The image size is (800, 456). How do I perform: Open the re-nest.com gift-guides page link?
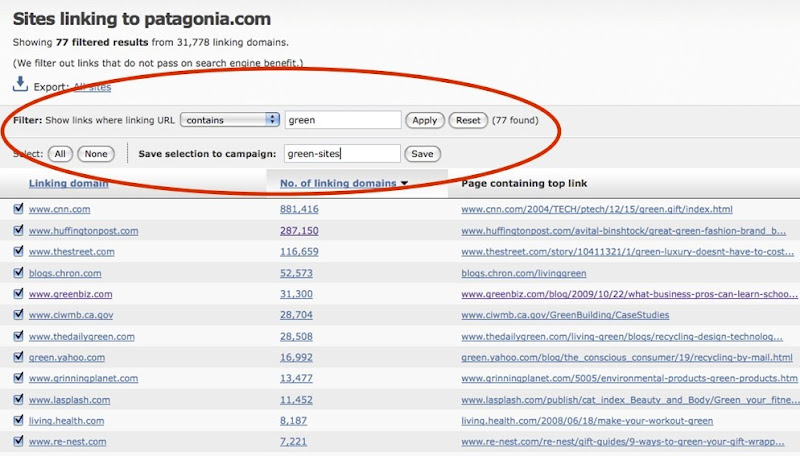pyautogui.click(x=623, y=442)
